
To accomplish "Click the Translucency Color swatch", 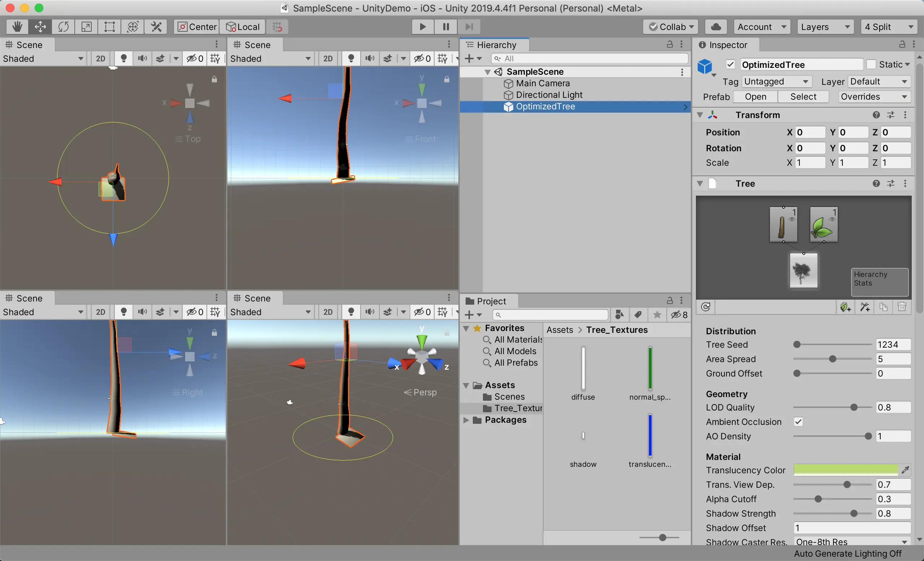I will (x=845, y=470).
